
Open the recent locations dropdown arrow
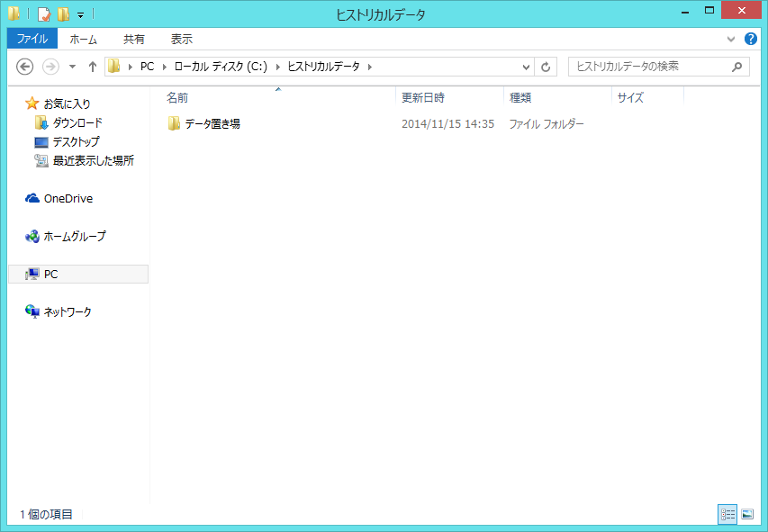pos(72,67)
